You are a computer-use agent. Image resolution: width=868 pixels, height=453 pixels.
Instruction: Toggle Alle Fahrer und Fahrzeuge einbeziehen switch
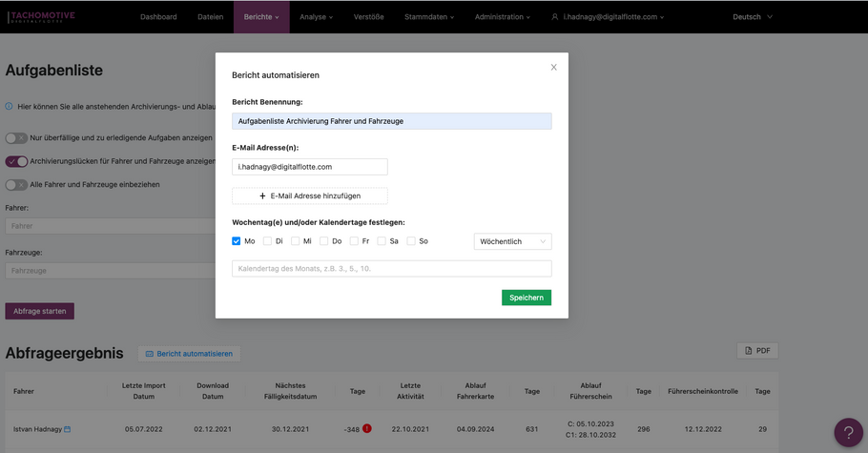pyautogui.click(x=16, y=185)
